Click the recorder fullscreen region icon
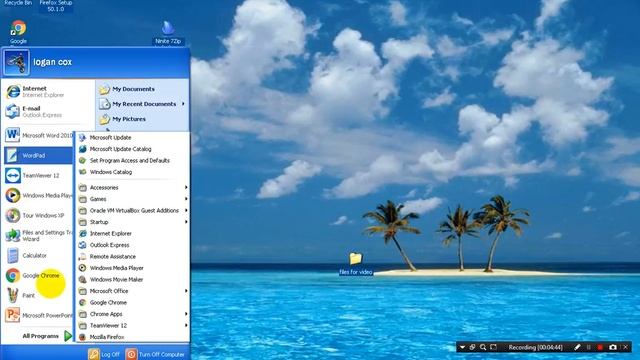640x360 pixels. (x=493, y=347)
